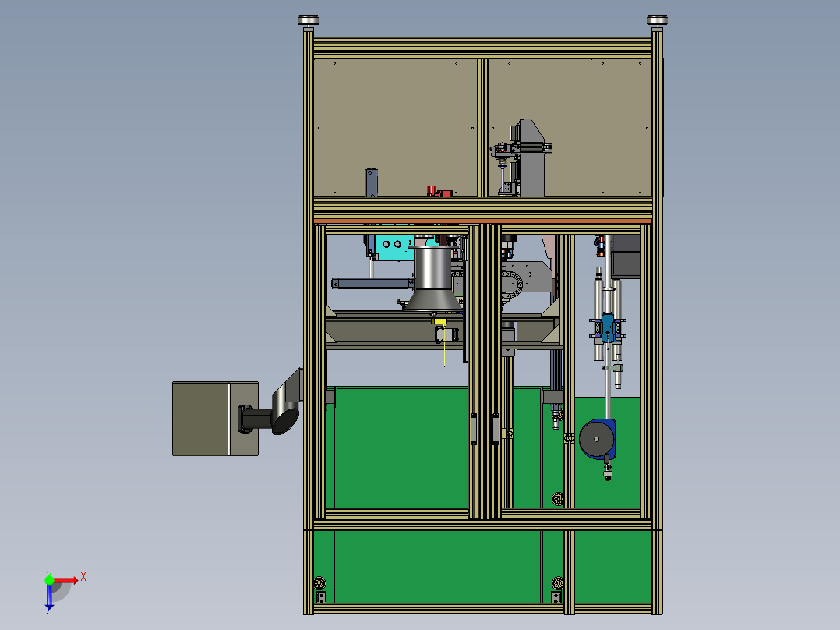Select the top-left leveling foot of the frame

coord(308,20)
